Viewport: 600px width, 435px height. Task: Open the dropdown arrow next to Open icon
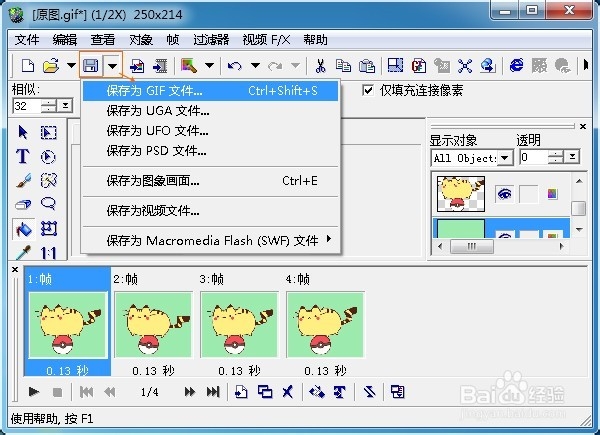71,65
